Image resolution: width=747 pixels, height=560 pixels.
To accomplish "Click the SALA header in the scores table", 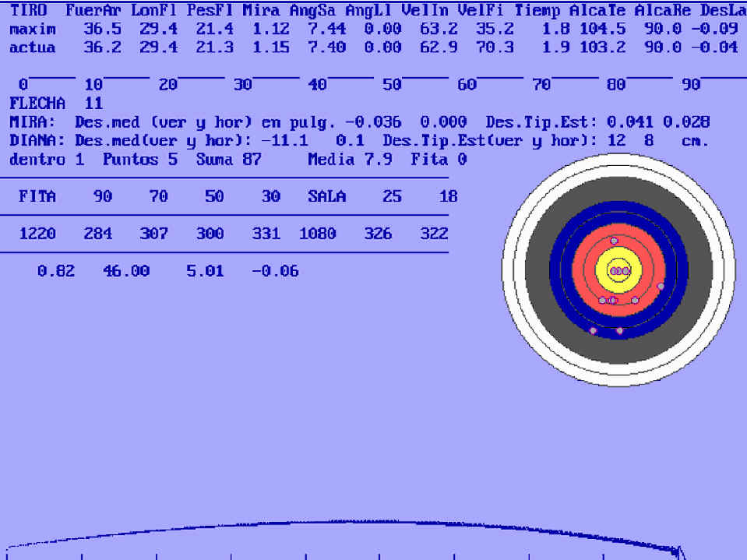I will click(327, 197).
